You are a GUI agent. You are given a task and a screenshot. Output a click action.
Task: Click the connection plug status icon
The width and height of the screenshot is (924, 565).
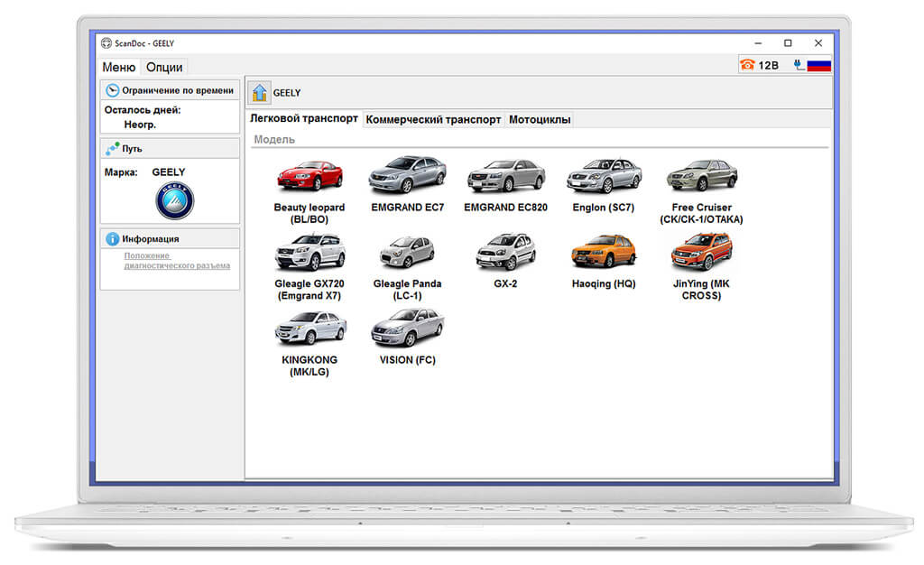click(x=799, y=65)
